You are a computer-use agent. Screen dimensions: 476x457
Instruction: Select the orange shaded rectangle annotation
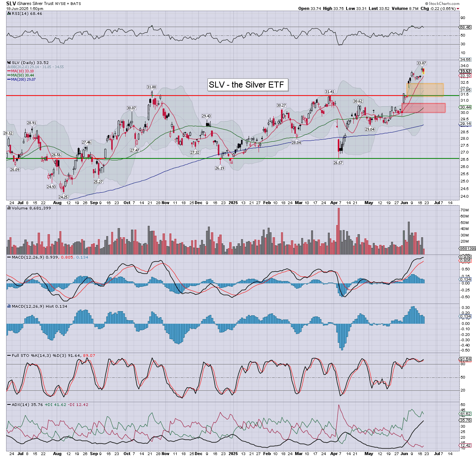425,89
